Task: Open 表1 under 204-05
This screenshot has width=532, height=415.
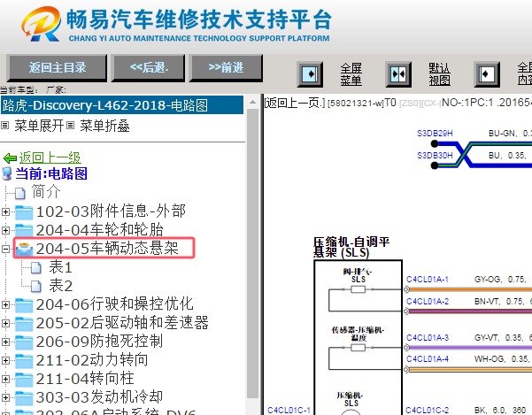Action: [60, 267]
